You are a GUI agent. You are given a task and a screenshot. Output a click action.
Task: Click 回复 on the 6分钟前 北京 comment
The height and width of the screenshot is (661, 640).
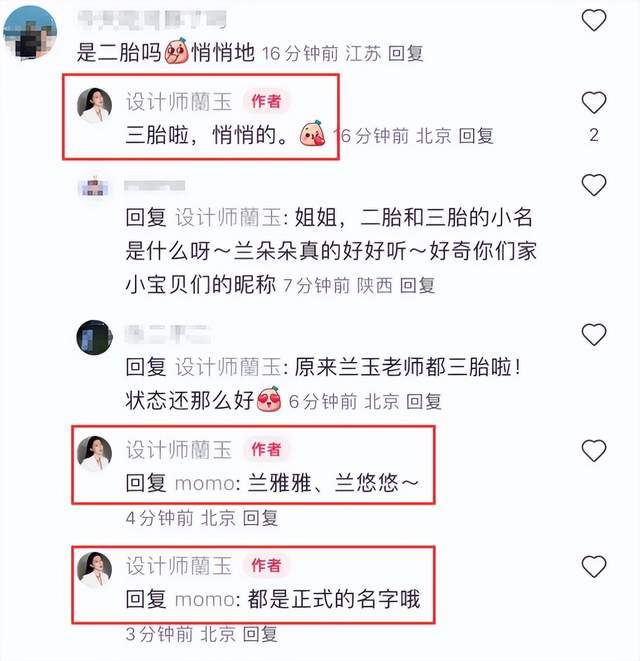(x=424, y=401)
